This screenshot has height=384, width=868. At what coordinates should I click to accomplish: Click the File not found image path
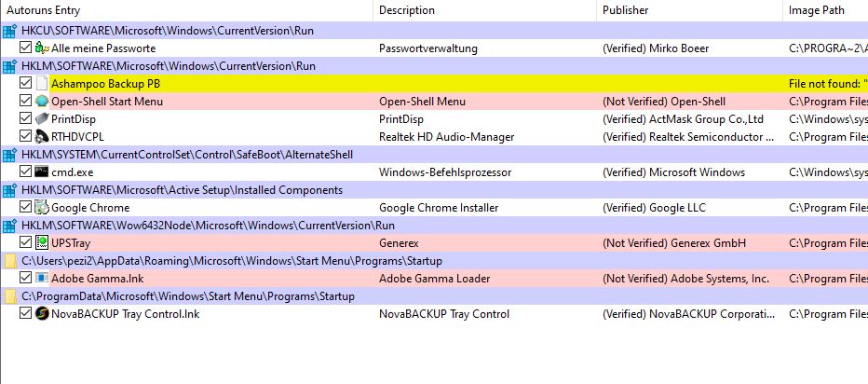point(828,84)
